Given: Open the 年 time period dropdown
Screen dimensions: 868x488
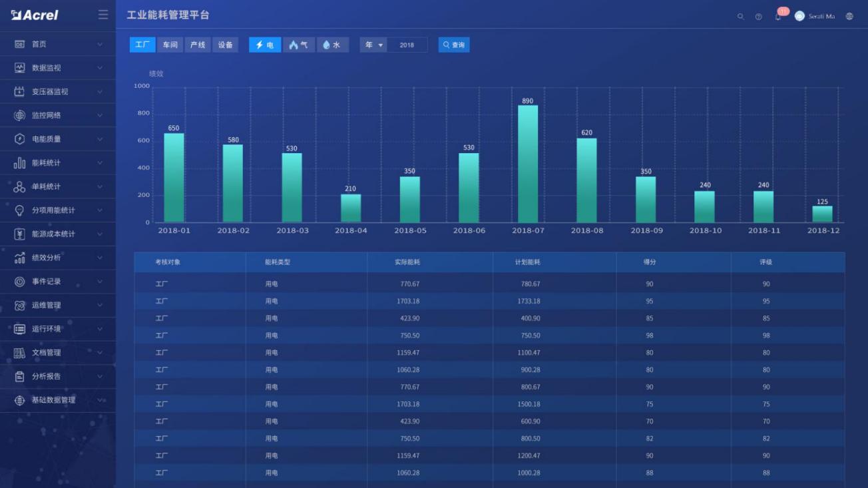Looking at the screenshot, I should click(373, 45).
